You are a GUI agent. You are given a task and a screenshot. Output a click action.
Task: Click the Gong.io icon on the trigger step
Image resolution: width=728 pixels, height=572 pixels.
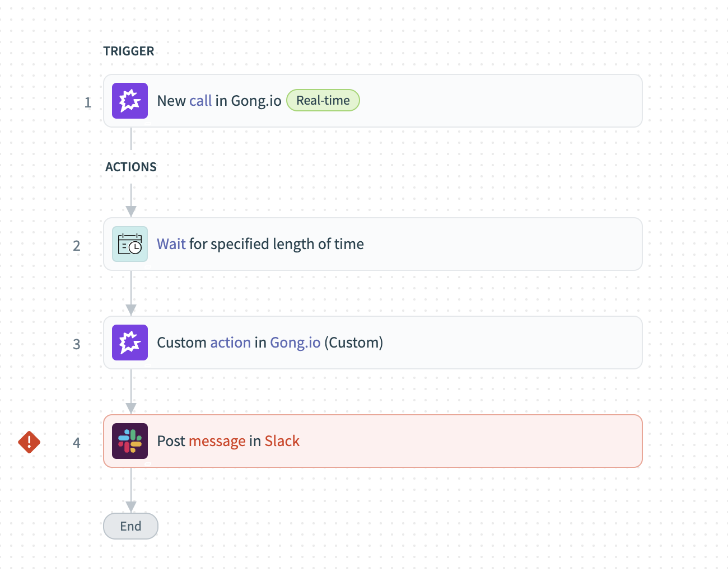[130, 101]
